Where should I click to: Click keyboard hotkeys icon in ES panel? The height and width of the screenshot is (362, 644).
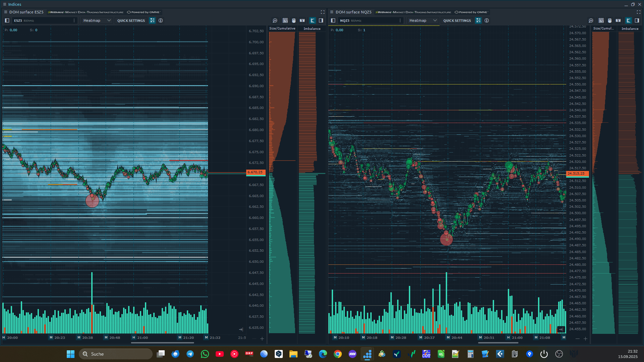285,20
